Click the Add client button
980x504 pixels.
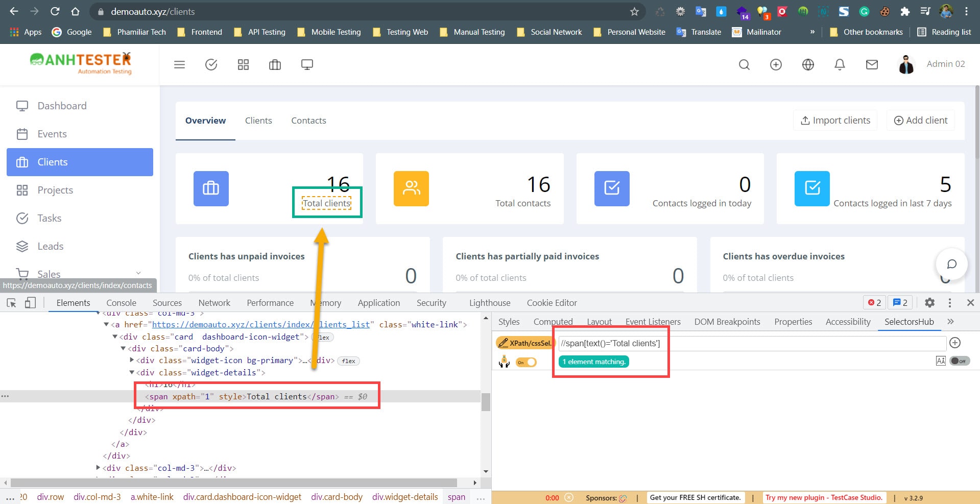coord(921,120)
